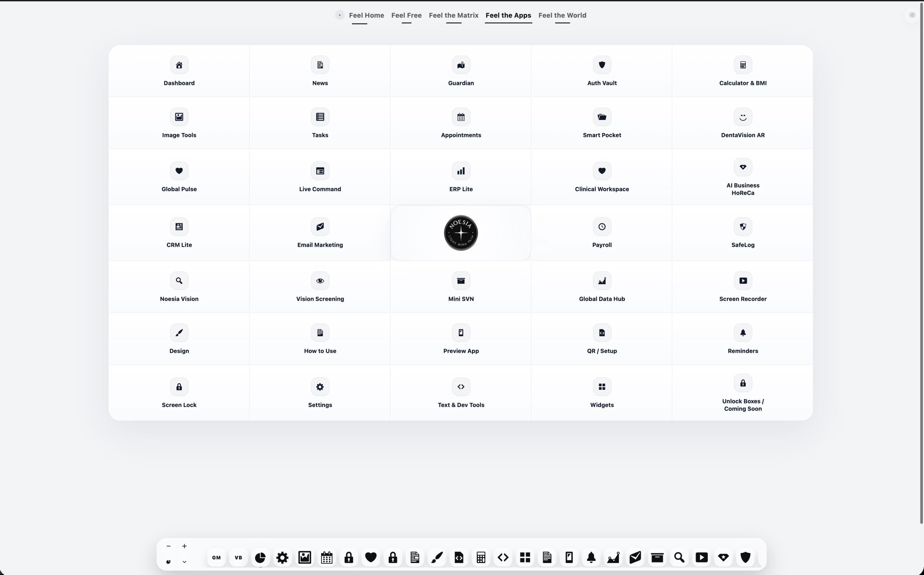This screenshot has width=924, height=575.
Task: Open the SafeLog app tile
Action: 743,233
